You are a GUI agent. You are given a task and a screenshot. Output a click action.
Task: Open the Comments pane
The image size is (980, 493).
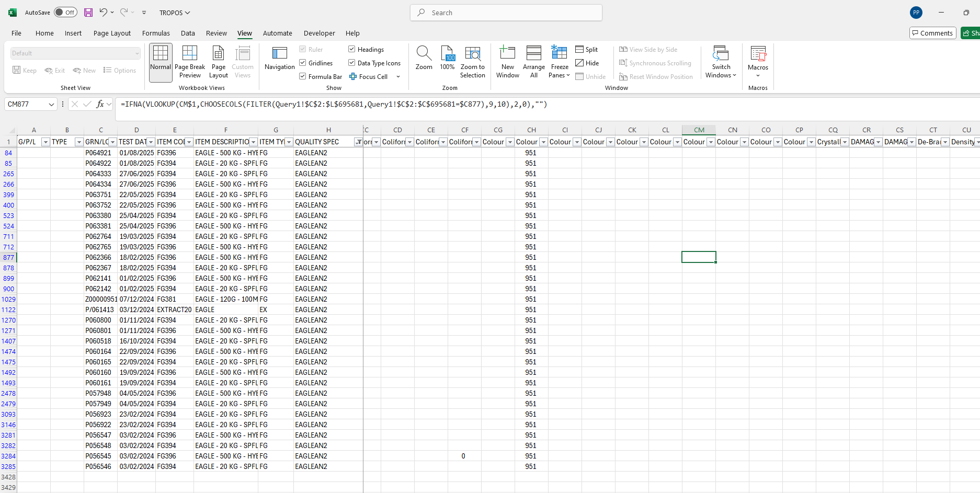click(x=933, y=33)
